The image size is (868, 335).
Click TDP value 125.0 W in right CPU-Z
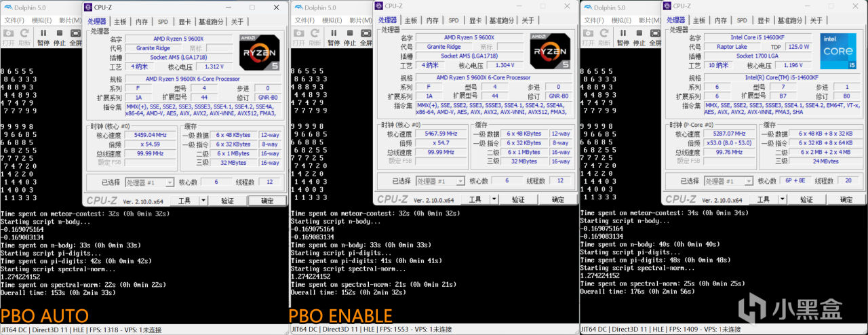pyautogui.click(x=797, y=47)
